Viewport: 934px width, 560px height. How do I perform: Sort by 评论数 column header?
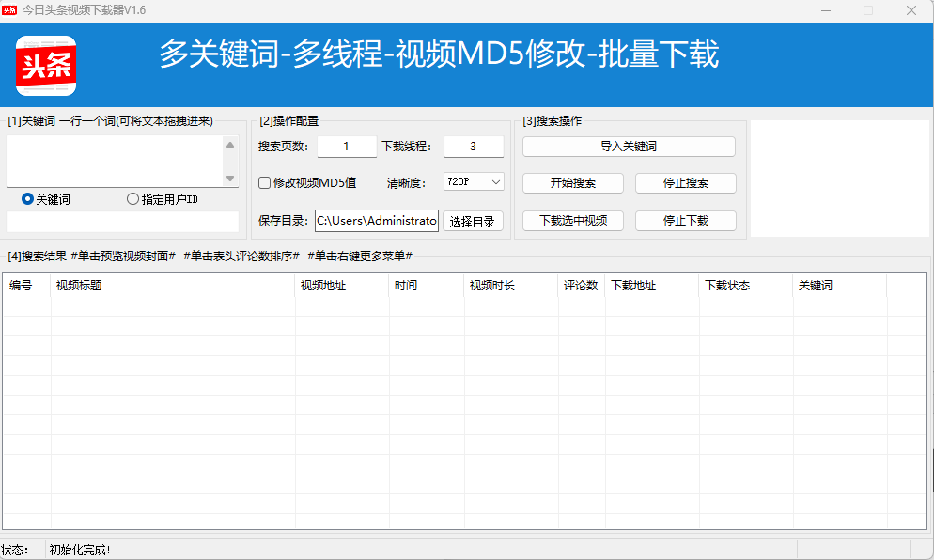[581, 286]
